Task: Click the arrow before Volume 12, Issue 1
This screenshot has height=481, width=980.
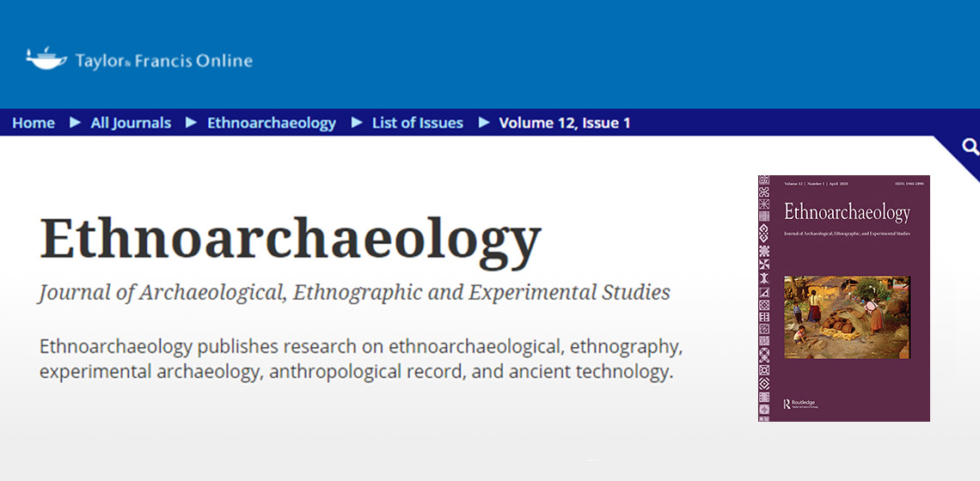Action: (483, 123)
